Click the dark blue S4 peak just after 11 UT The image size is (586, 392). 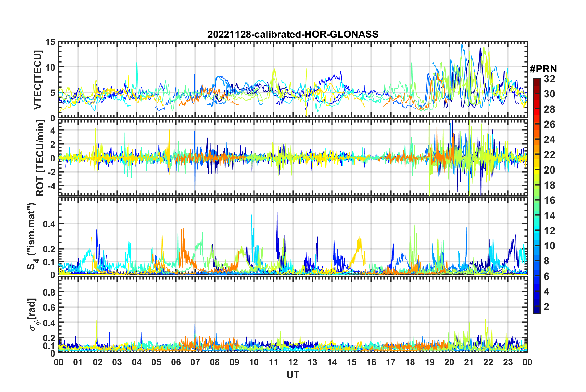(x=277, y=213)
